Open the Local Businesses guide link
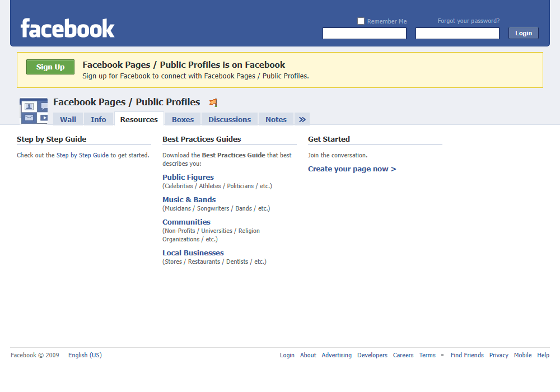 point(193,253)
